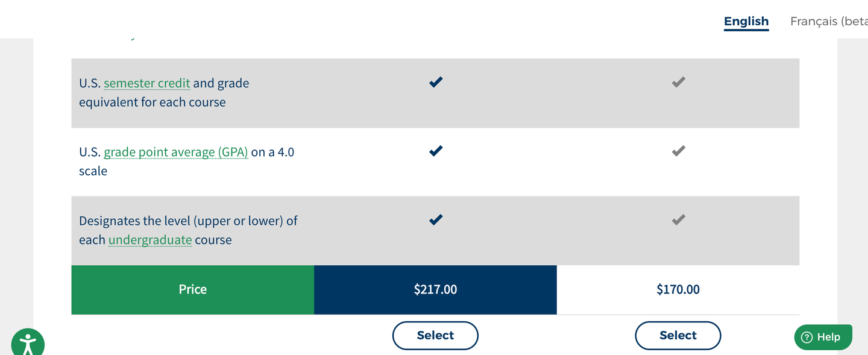Viewport: 868px width, 355px height.
Task: Open the undergraduate definition link
Action: tap(150, 240)
